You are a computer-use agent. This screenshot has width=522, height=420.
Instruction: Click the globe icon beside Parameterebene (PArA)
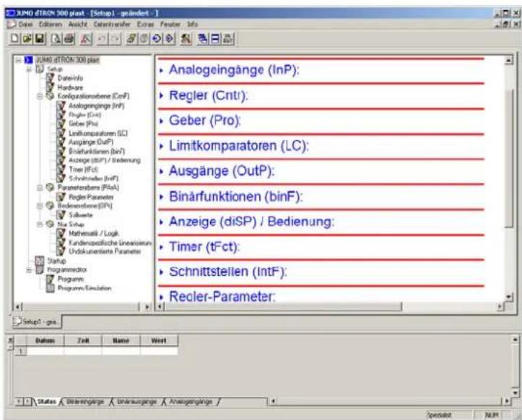click(x=50, y=188)
